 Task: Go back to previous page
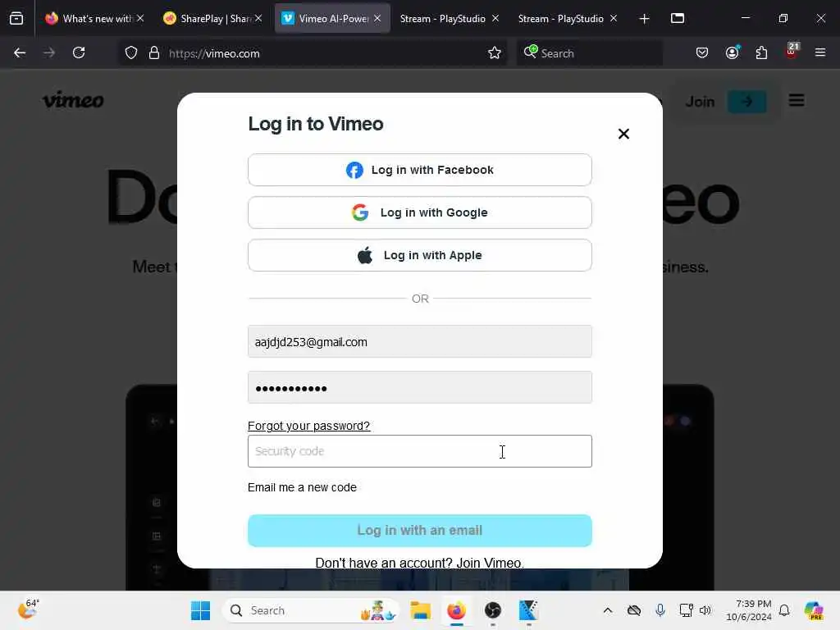point(20,52)
